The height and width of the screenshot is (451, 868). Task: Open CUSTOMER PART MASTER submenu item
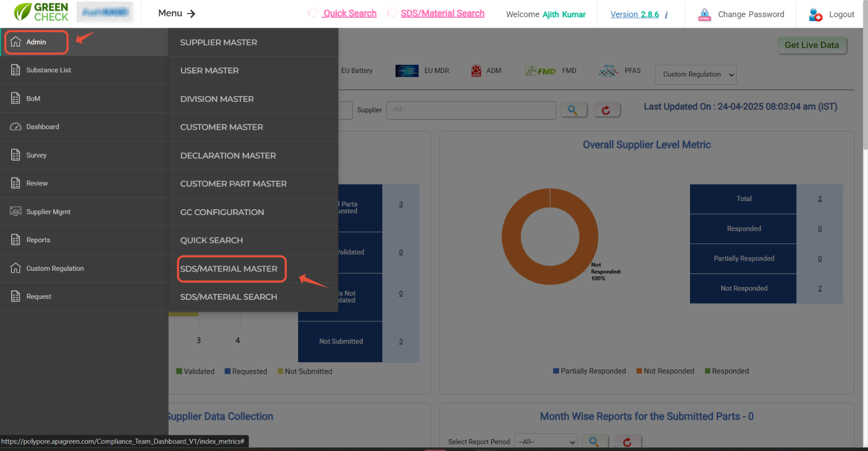pyautogui.click(x=254, y=183)
